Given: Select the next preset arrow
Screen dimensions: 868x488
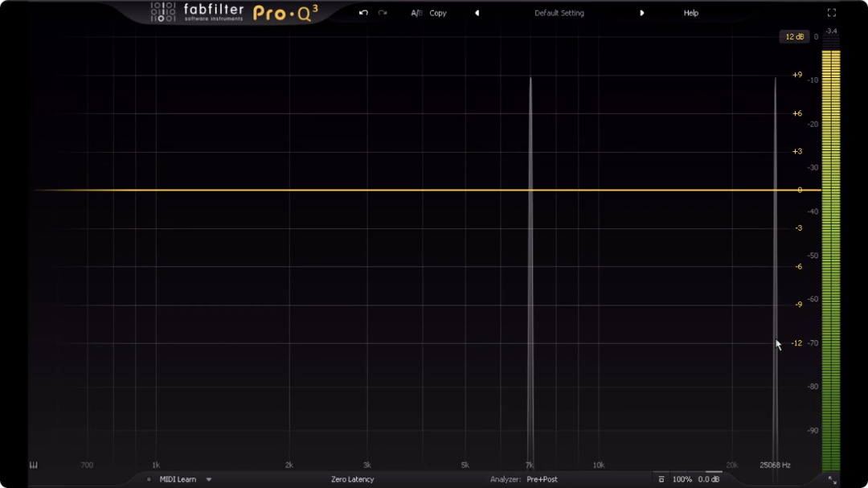Looking at the screenshot, I should click(642, 13).
